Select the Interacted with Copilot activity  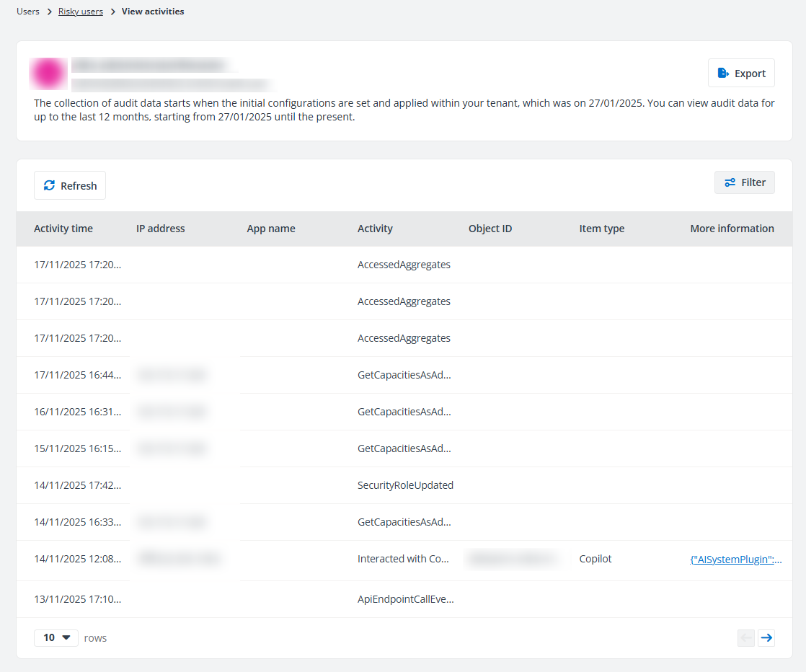pos(403,559)
